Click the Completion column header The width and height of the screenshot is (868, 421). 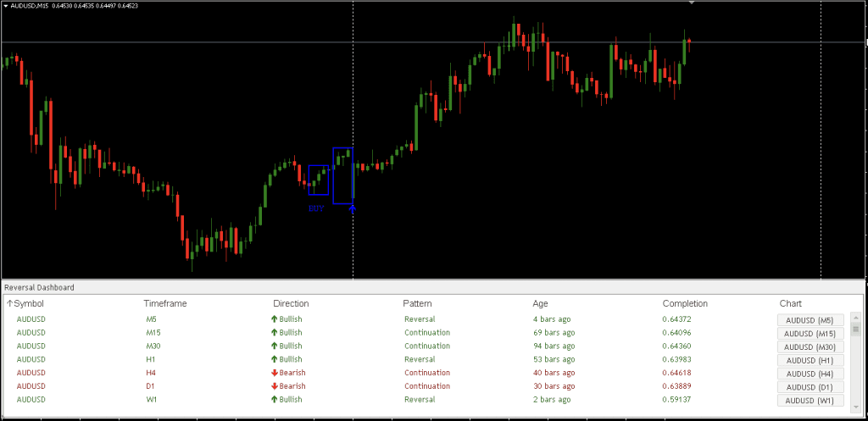(x=685, y=303)
